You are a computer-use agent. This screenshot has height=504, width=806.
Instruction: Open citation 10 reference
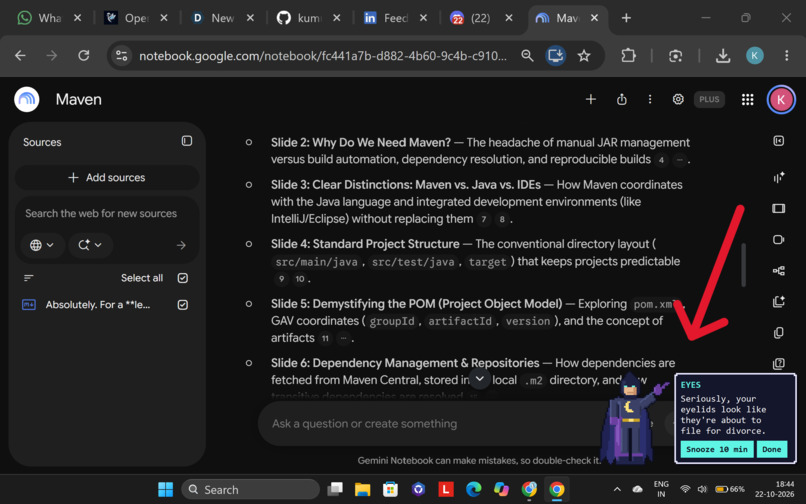[300, 279]
